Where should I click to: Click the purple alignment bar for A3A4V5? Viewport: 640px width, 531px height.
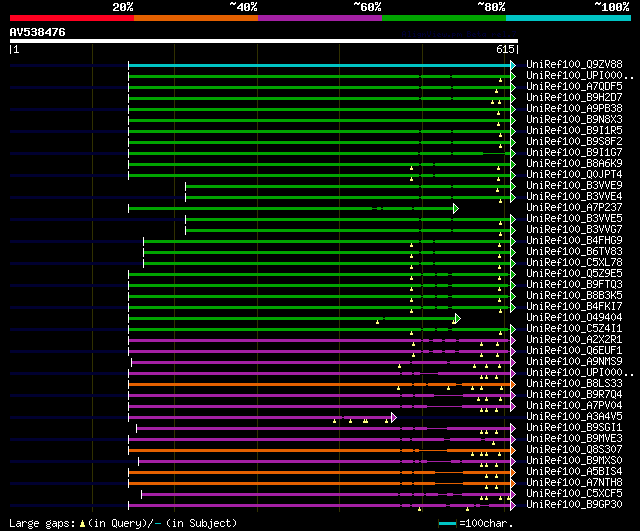260,418
